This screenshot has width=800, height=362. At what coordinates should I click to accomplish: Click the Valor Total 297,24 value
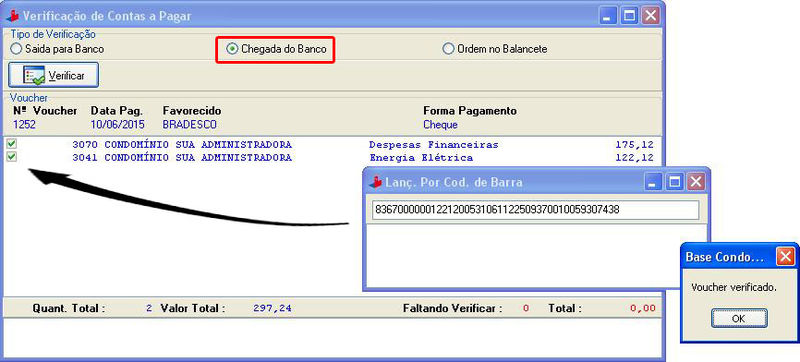(272, 308)
